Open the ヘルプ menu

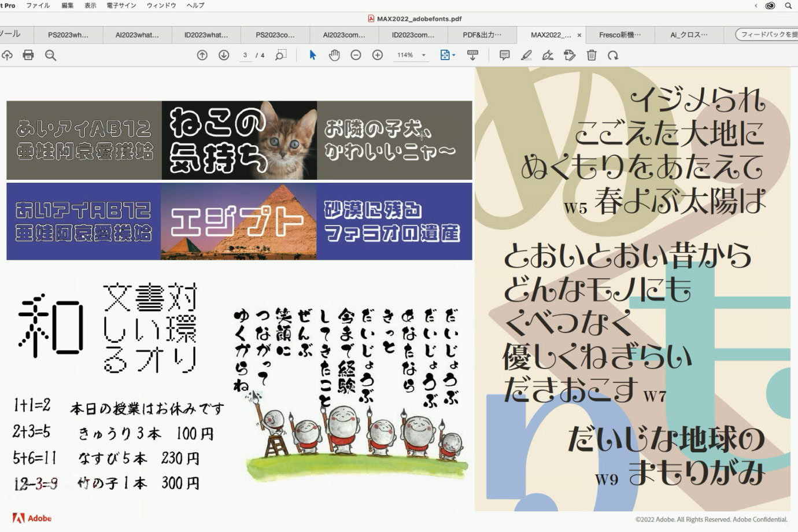click(x=195, y=5)
